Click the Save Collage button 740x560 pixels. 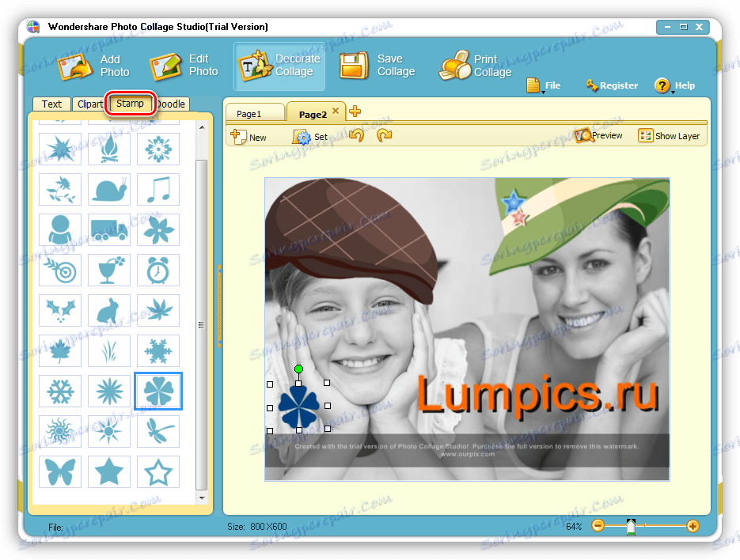click(378, 66)
